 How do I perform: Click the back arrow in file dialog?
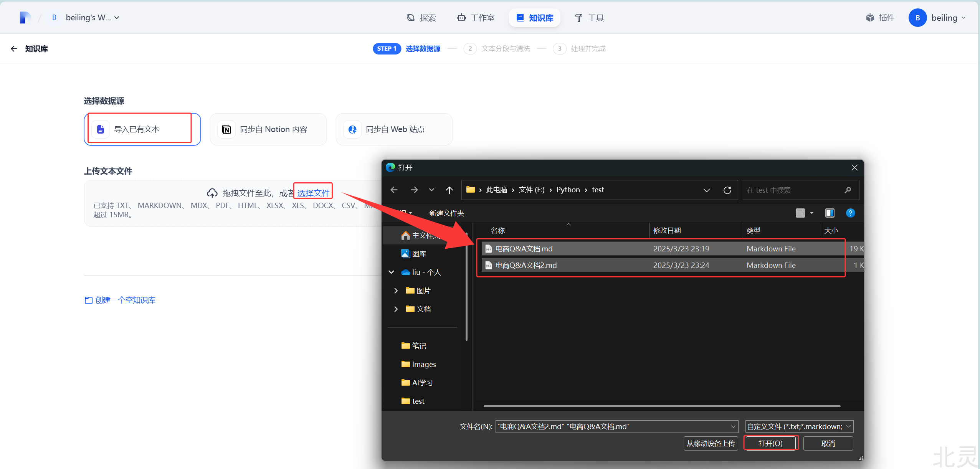click(x=394, y=190)
